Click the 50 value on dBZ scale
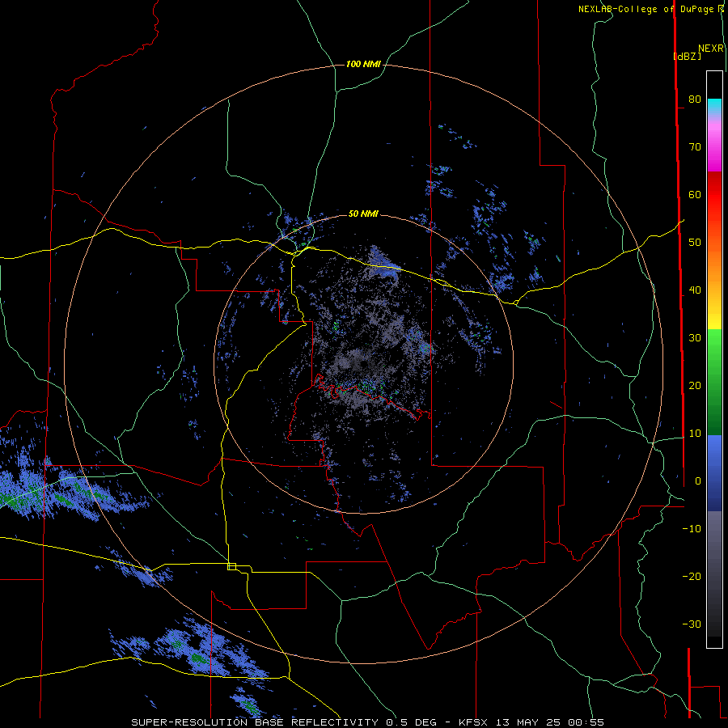 (695, 243)
